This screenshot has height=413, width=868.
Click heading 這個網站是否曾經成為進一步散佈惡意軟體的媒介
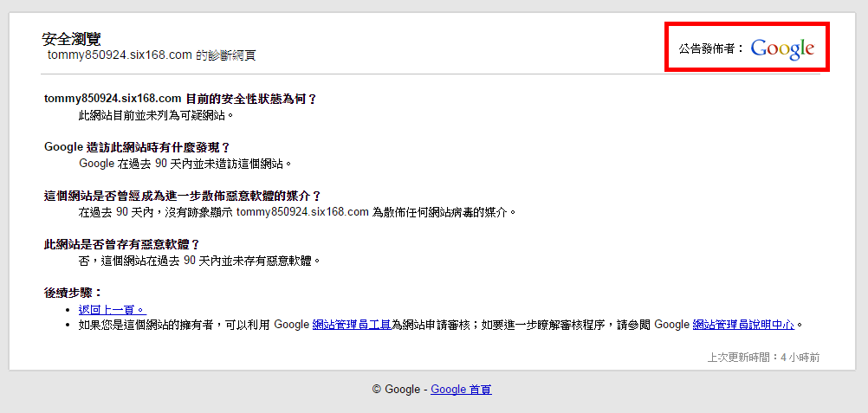tap(183, 197)
